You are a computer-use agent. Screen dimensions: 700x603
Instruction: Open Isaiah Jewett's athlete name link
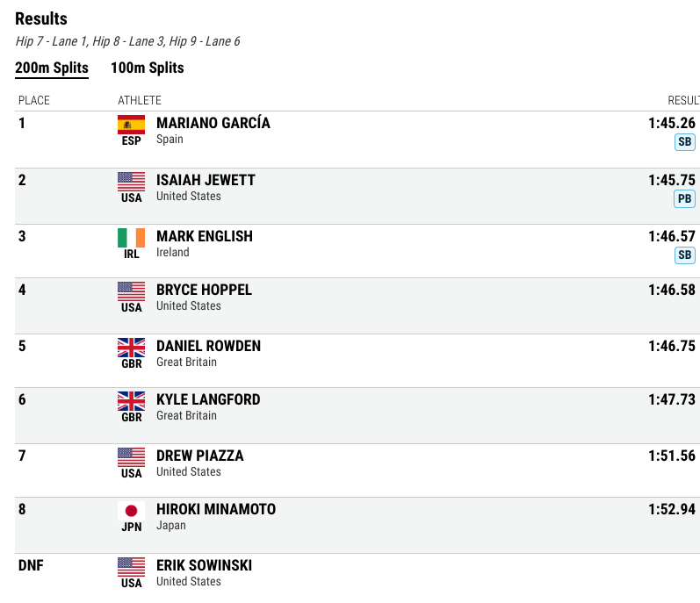[206, 180]
